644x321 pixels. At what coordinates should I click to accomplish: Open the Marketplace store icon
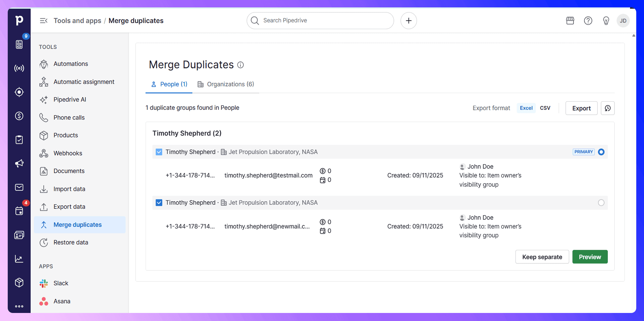pyautogui.click(x=570, y=21)
